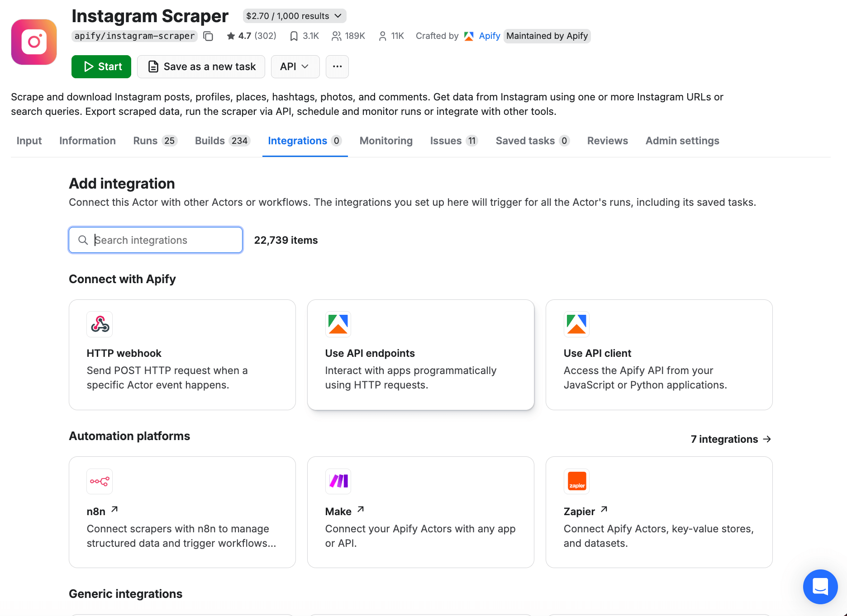
Task: Copy the apify/instagram-scraper actor name
Action: tap(208, 36)
